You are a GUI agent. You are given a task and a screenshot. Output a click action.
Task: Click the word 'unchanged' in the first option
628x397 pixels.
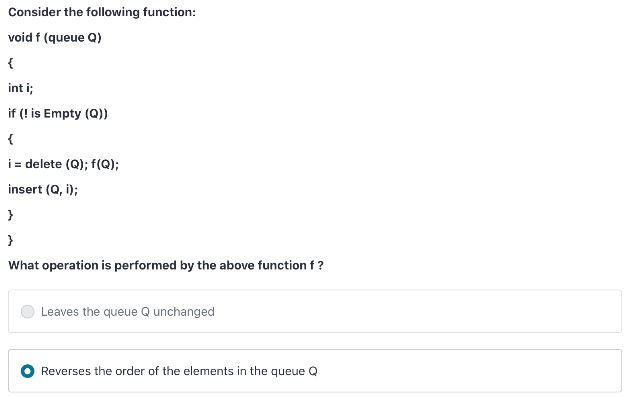coord(184,312)
